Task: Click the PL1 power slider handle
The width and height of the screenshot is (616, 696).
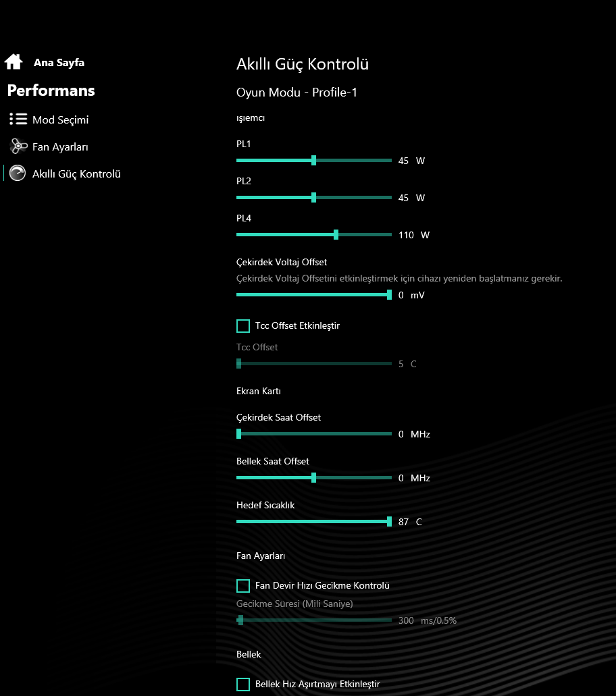Action: click(x=314, y=161)
